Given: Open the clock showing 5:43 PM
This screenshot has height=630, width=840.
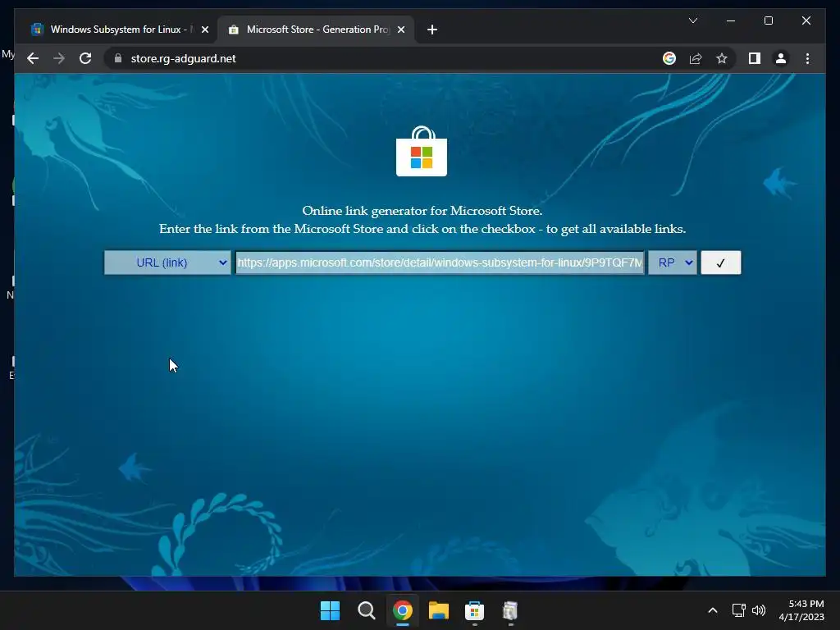Looking at the screenshot, I should pos(801,610).
